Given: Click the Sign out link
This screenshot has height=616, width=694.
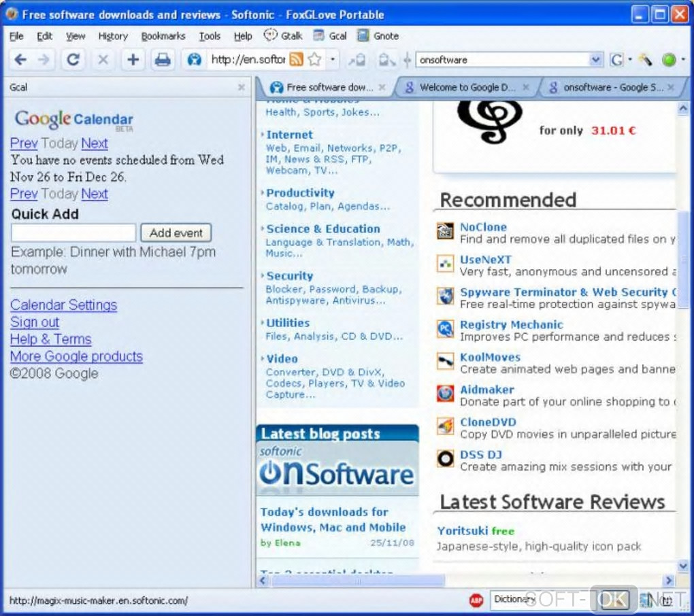Looking at the screenshot, I should 35,322.
